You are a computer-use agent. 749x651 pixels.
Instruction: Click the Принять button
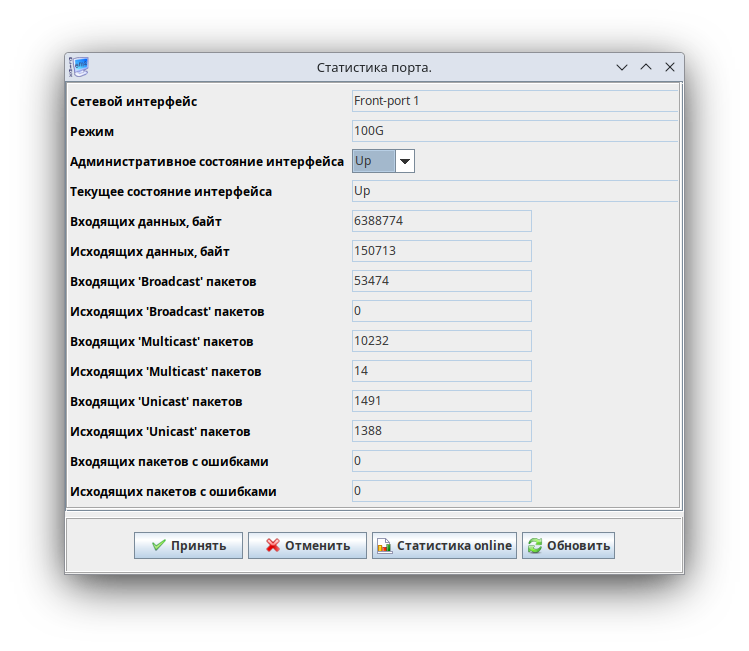188,545
